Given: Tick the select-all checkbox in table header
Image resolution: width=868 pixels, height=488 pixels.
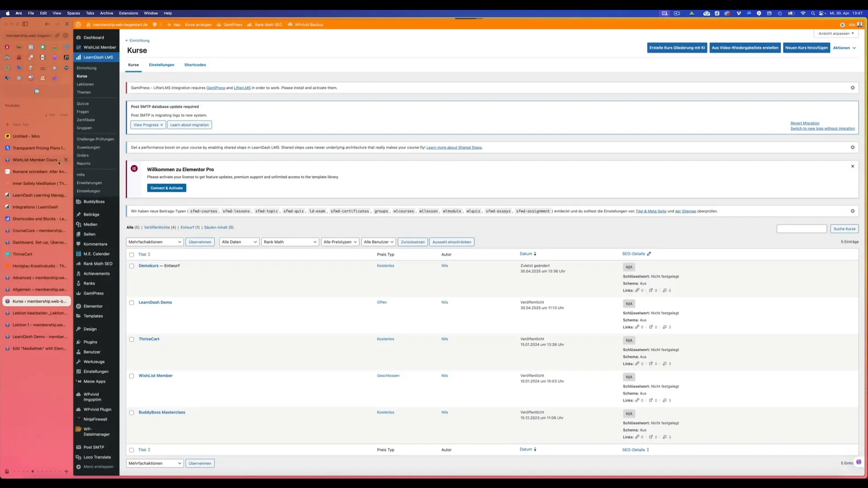Looking at the screenshot, I should (132, 255).
